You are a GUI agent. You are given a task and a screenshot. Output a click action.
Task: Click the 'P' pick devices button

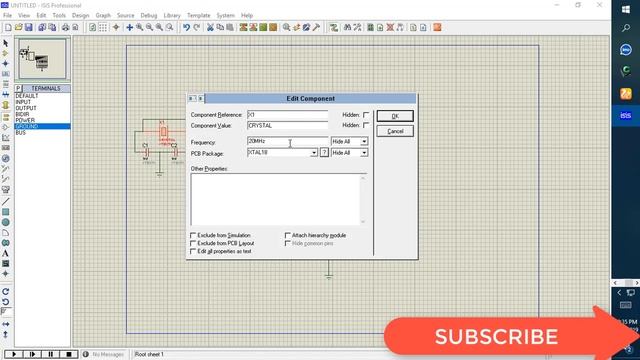(x=18, y=89)
